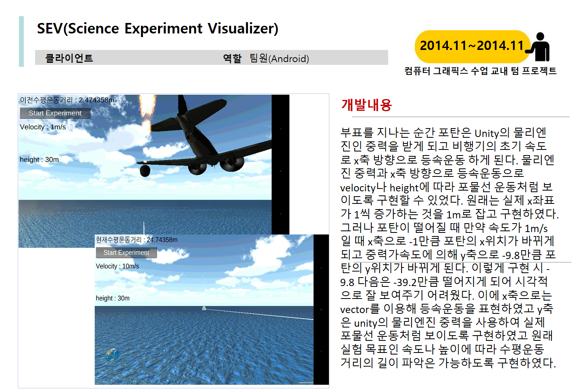
Task: Click the Velocity : 1m/s label
Action: point(43,127)
